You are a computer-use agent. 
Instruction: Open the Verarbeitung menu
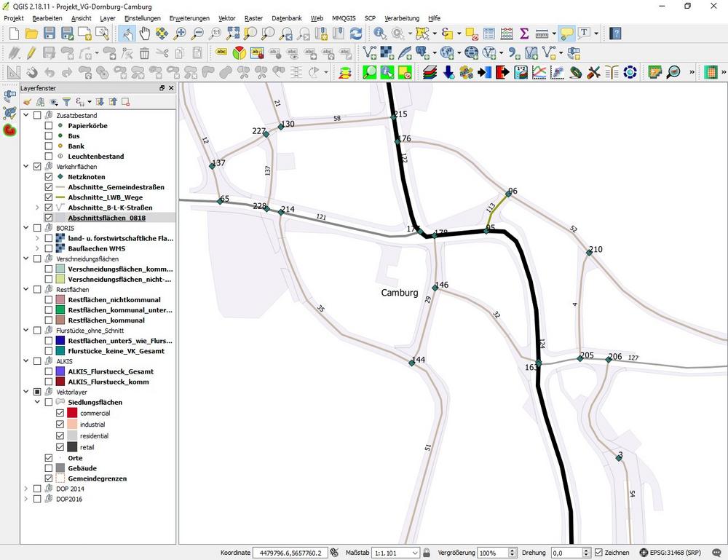click(401, 17)
